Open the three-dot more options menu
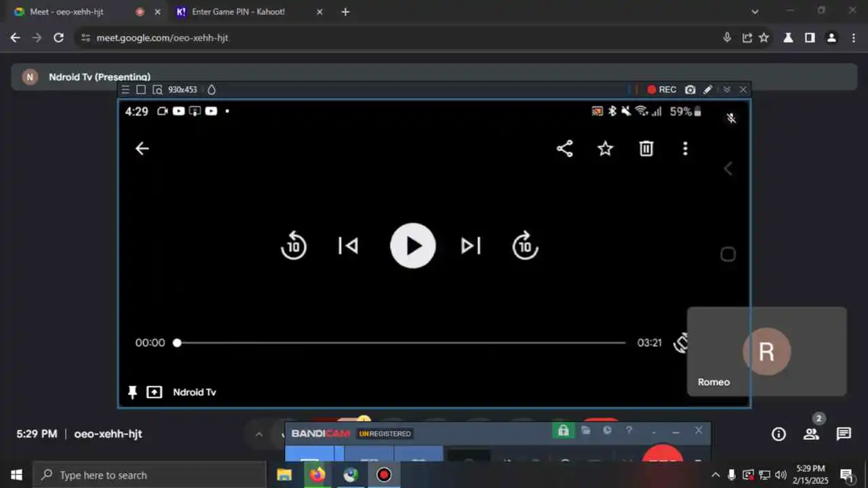The width and height of the screenshot is (868, 488). [x=685, y=148]
